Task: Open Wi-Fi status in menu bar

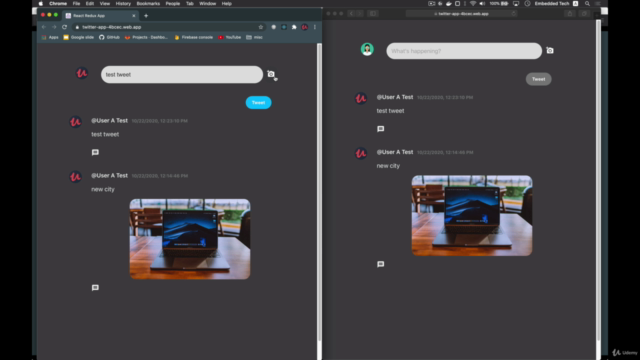Action: (x=473, y=4)
